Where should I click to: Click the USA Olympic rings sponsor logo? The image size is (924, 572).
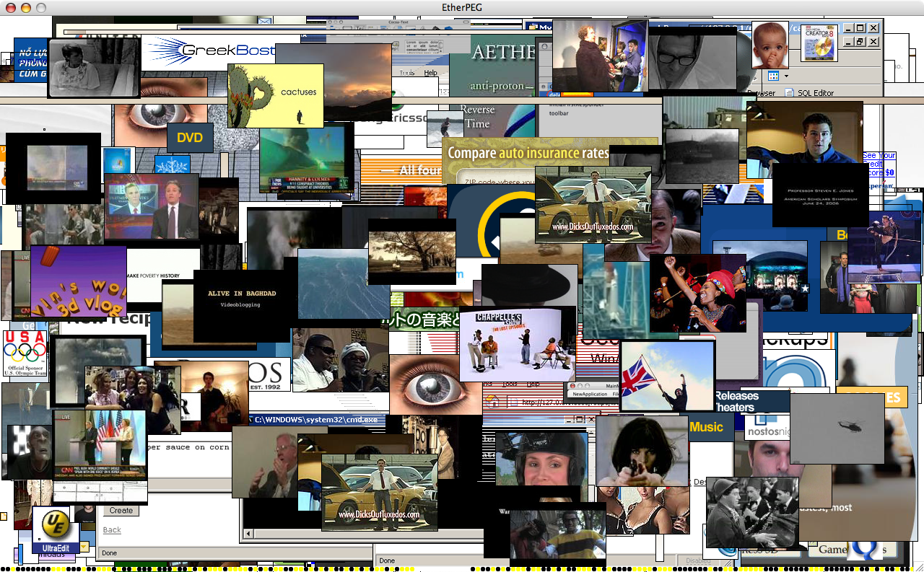pos(25,353)
